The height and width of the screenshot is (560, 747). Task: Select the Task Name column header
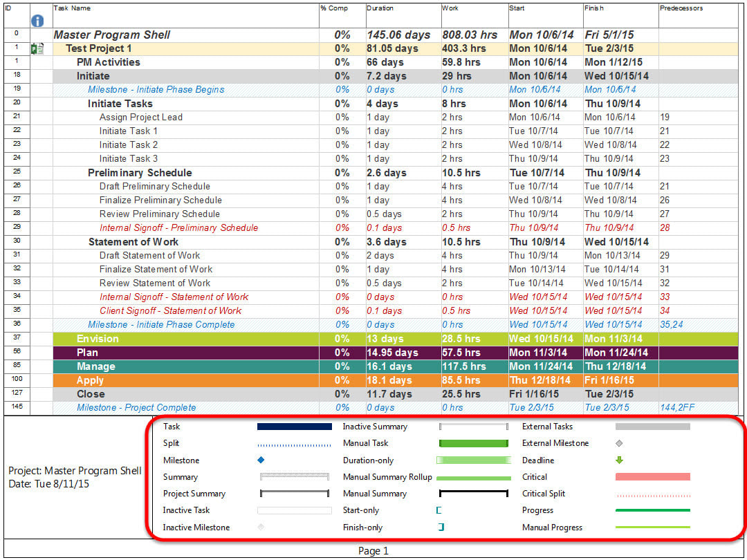pyautogui.click(x=186, y=15)
